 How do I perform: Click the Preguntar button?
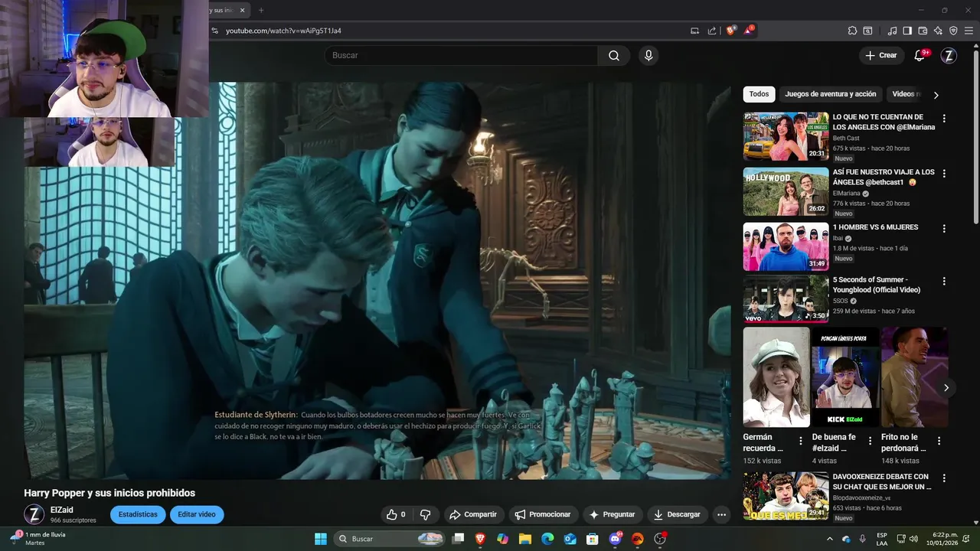coord(612,514)
